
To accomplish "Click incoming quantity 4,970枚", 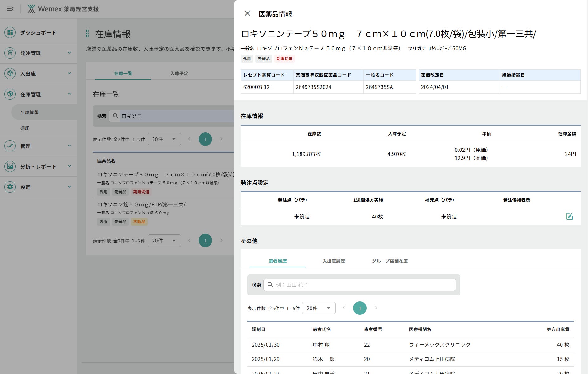I will [397, 154].
